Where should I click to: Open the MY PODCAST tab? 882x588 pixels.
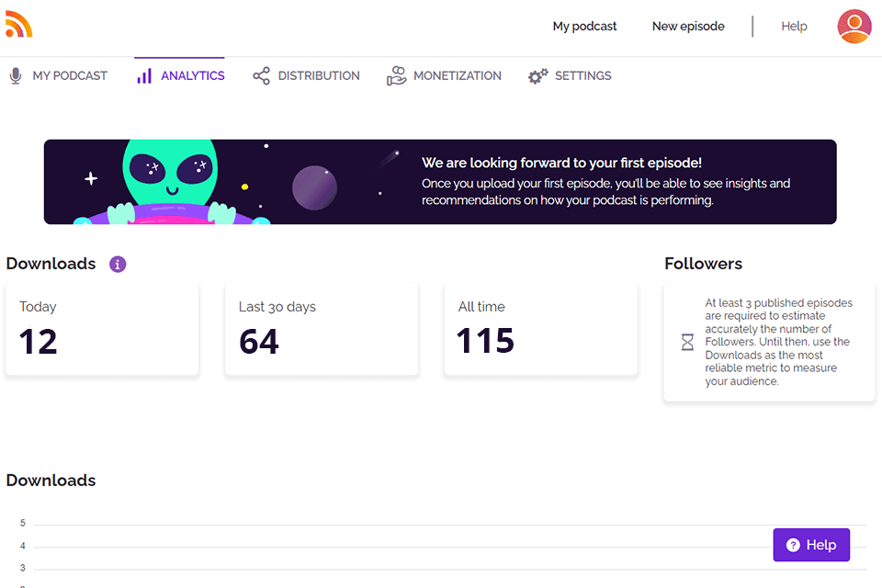pos(59,76)
